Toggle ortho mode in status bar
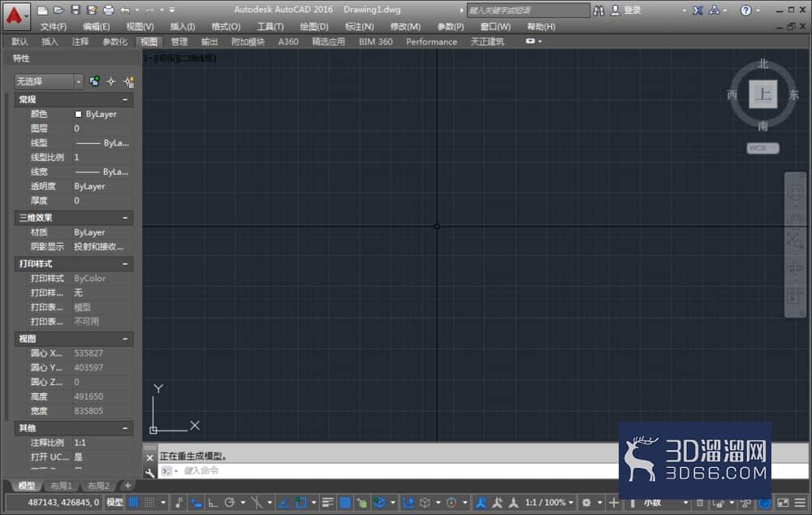 coord(213,503)
